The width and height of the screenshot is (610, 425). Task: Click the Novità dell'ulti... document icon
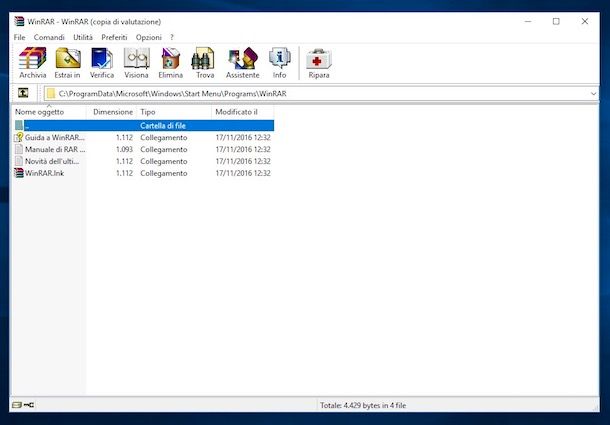(x=19, y=161)
